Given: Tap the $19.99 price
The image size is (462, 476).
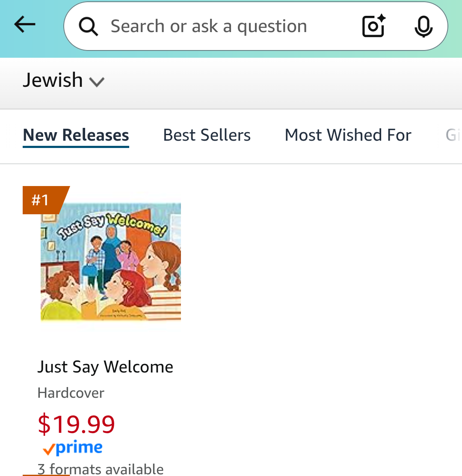Looking at the screenshot, I should click(76, 424).
